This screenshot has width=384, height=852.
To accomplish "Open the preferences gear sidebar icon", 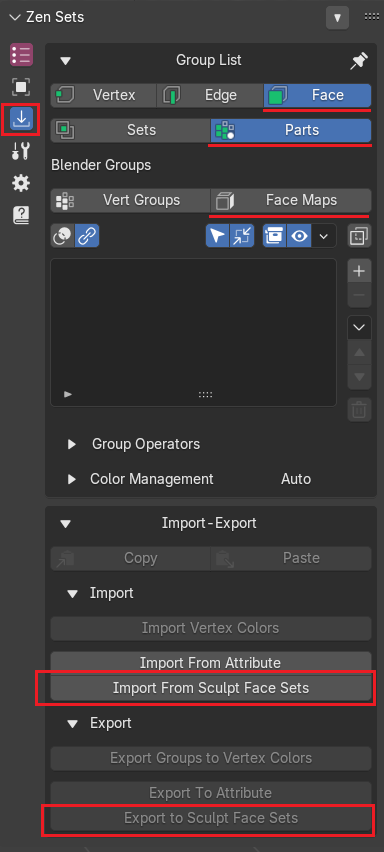I will (21, 183).
